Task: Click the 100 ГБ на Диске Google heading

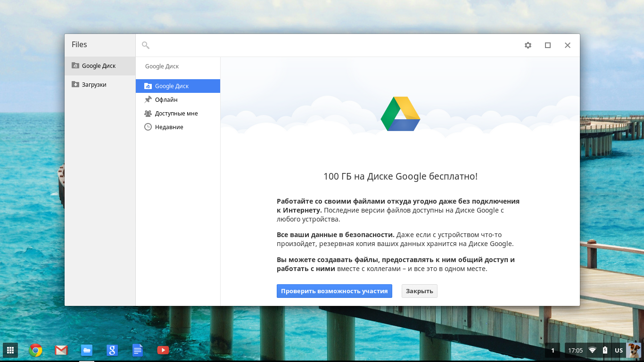Action: [x=400, y=176]
